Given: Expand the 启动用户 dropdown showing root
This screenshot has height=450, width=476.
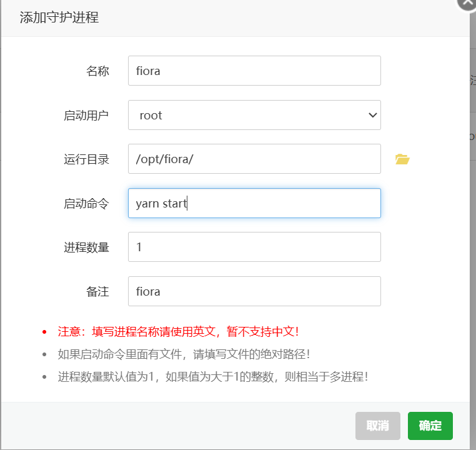Looking at the screenshot, I should [254, 115].
